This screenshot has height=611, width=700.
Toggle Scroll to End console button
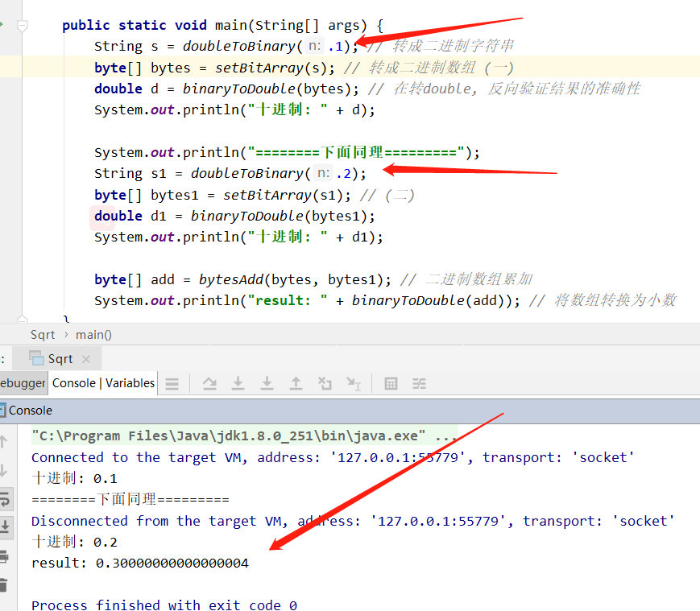(x=5, y=526)
